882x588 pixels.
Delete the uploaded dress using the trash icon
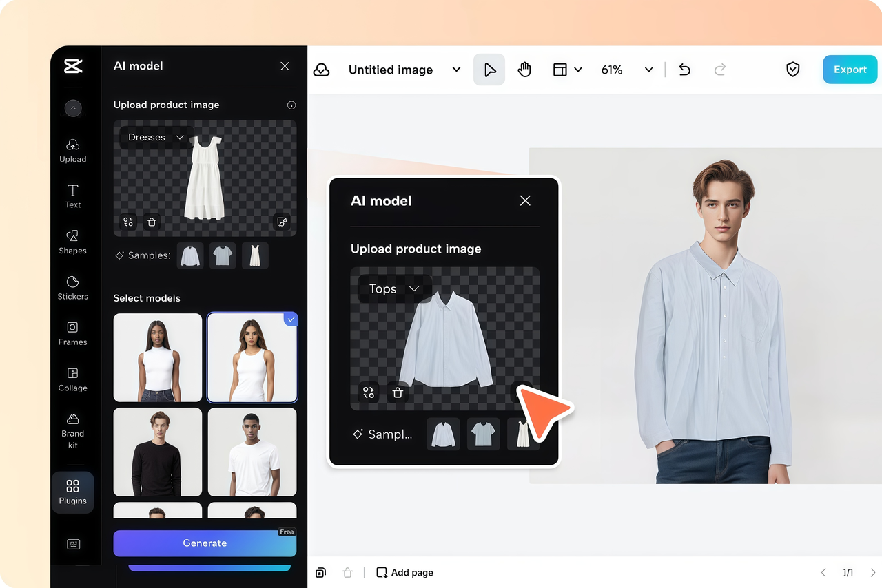tap(152, 222)
